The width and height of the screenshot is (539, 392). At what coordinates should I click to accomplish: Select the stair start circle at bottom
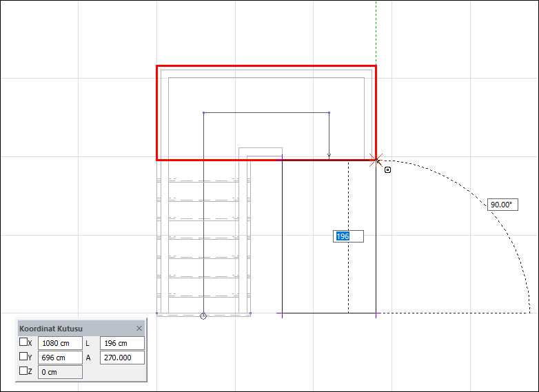tap(203, 316)
